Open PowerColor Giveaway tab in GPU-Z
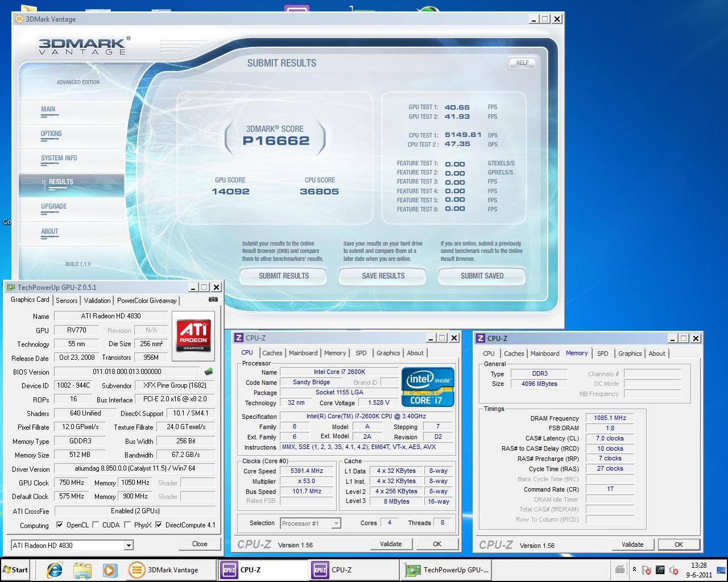The width and height of the screenshot is (728, 582). 147,301
